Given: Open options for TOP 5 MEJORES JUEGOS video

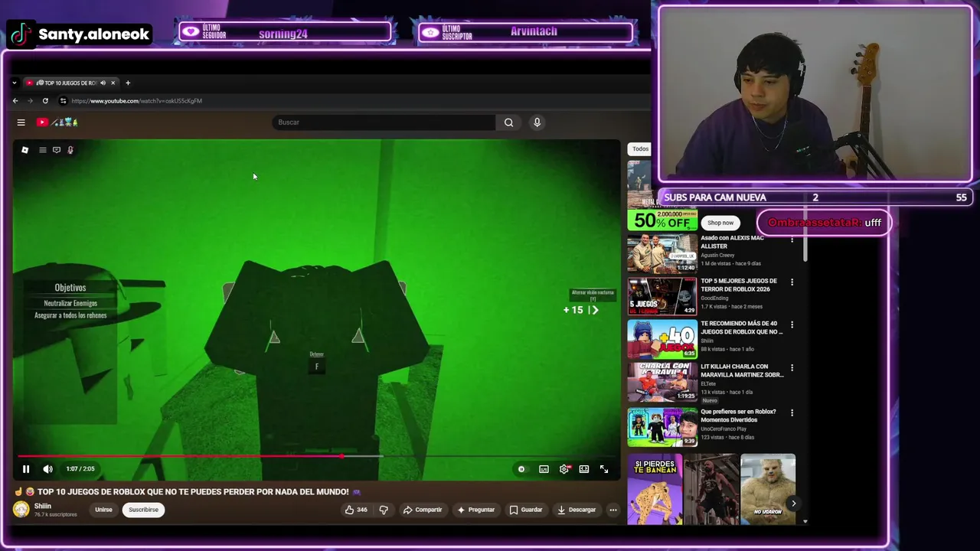Looking at the screenshot, I should click(x=792, y=282).
